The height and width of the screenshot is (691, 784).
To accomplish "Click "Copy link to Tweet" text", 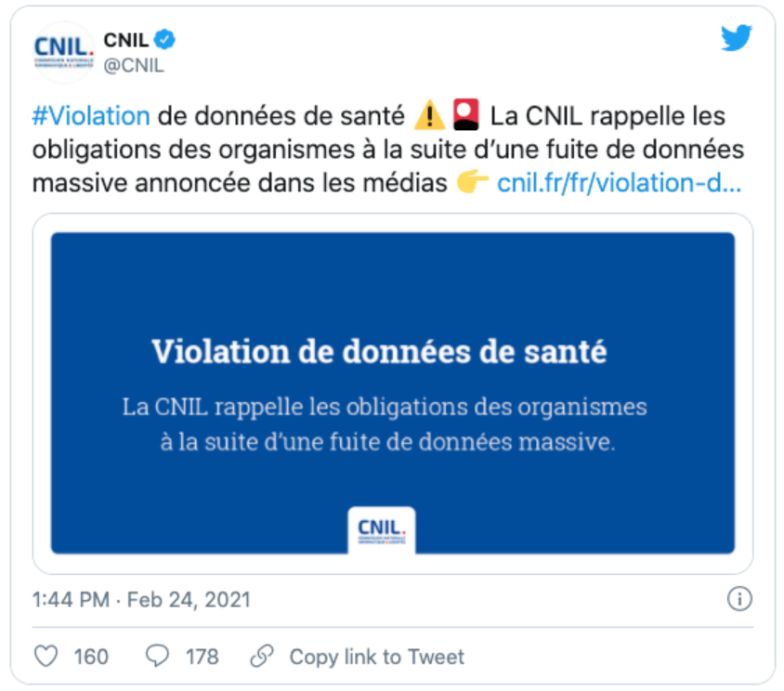I will pos(376,657).
